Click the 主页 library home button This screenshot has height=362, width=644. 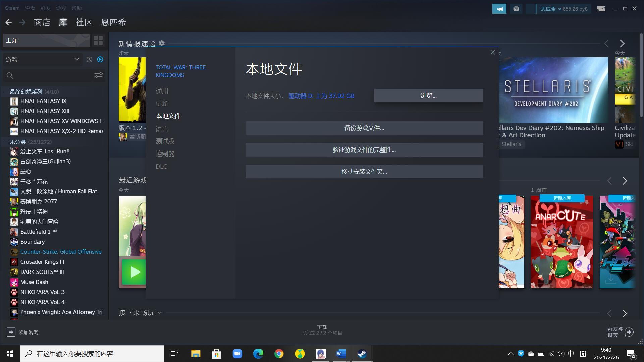coord(47,40)
